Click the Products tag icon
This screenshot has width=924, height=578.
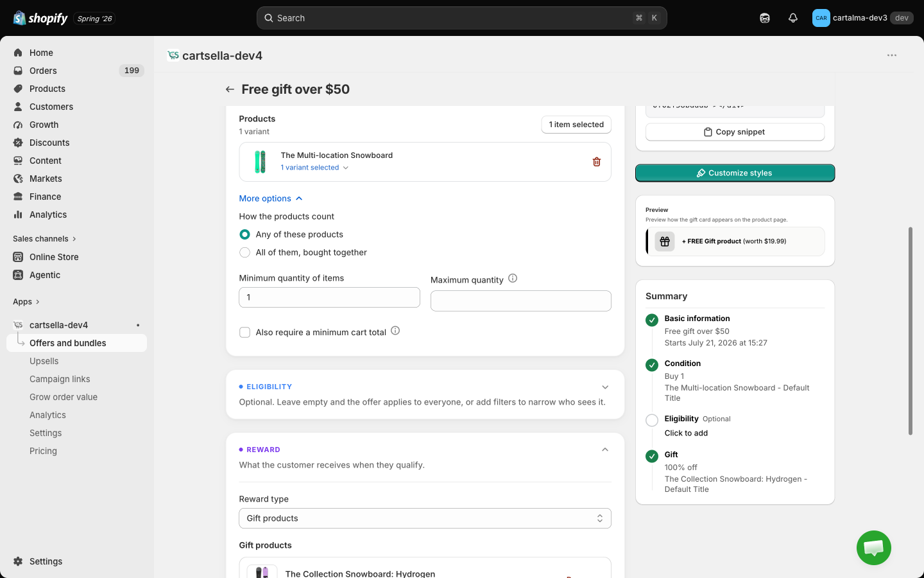pos(18,89)
